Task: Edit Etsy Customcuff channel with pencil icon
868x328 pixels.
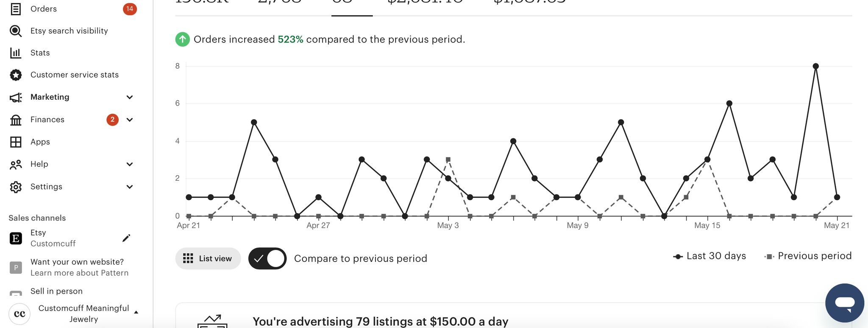Action: pyautogui.click(x=126, y=238)
